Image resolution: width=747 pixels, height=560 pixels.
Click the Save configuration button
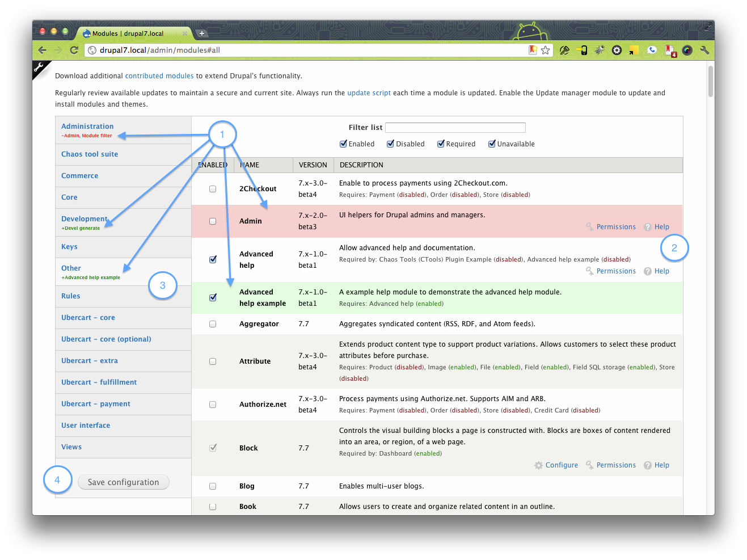point(123,482)
